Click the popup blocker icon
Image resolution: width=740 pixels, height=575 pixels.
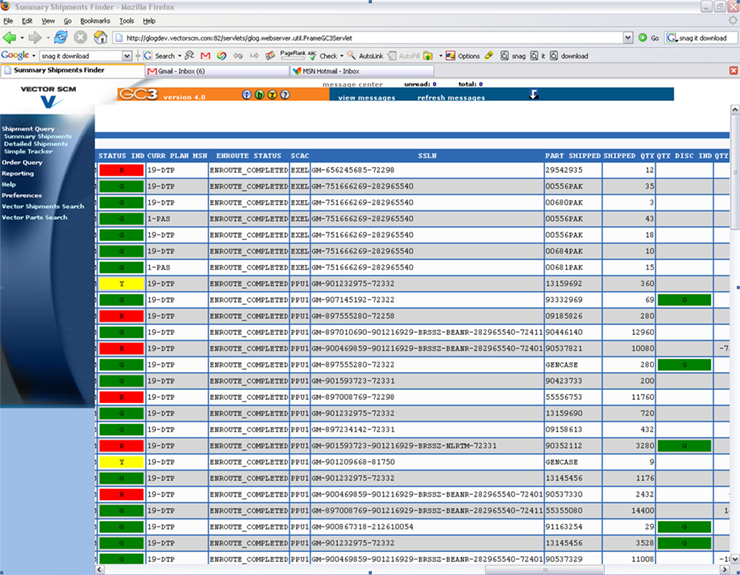(428, 56)
